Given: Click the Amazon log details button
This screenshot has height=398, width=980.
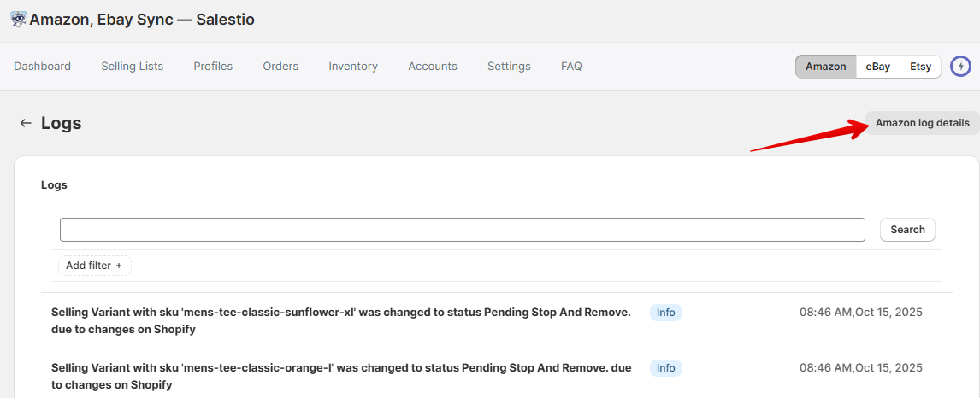Looking at the screenshot, I should 922,123.
